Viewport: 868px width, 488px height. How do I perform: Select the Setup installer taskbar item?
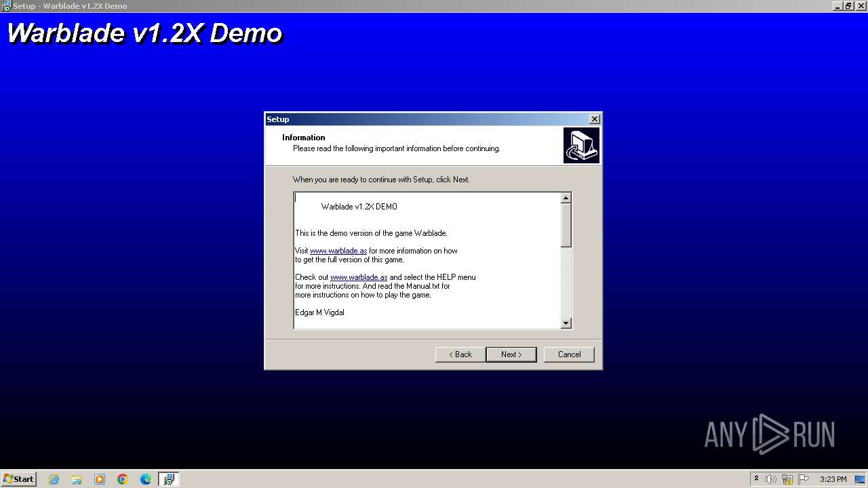tap(169, 479)
